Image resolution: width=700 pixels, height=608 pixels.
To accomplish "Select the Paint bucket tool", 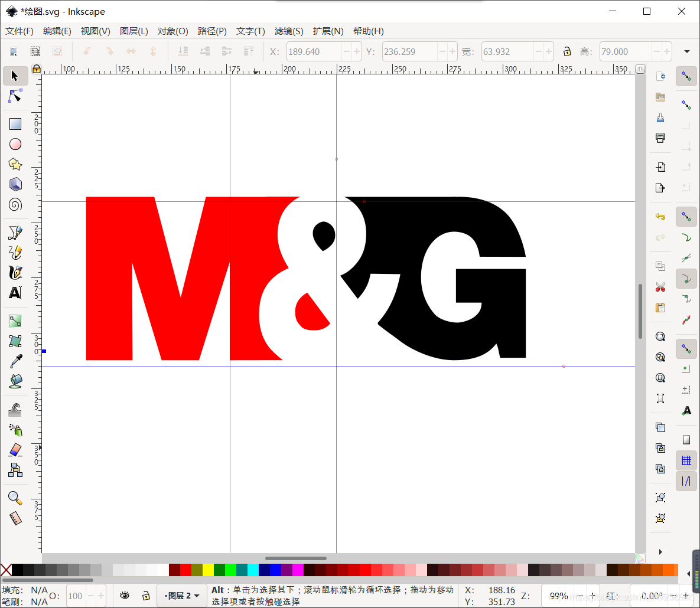I will coord(15,381).
